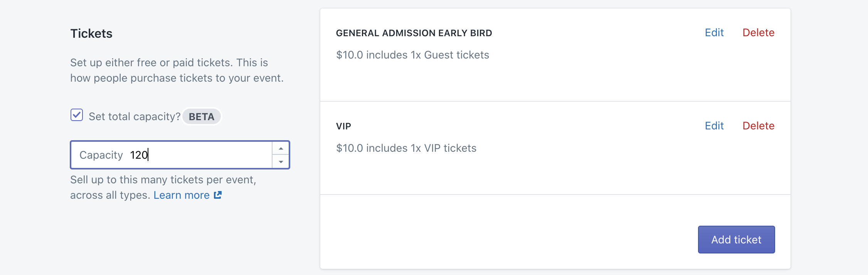Click the $10.0 includes 1x VIP tickets text
This screenshot has width=868, height=275.
[x=406, y=148]
